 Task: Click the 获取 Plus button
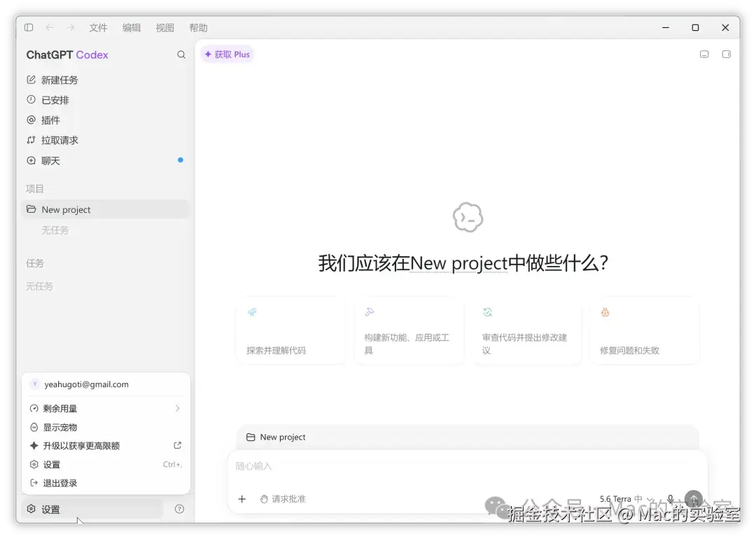(227, 55)
